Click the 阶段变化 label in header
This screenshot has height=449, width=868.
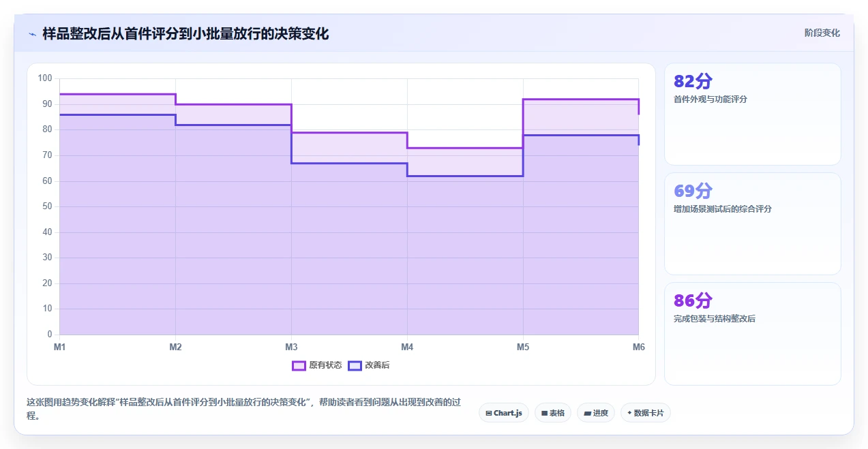pyautogui.click(x=822, y=33)
